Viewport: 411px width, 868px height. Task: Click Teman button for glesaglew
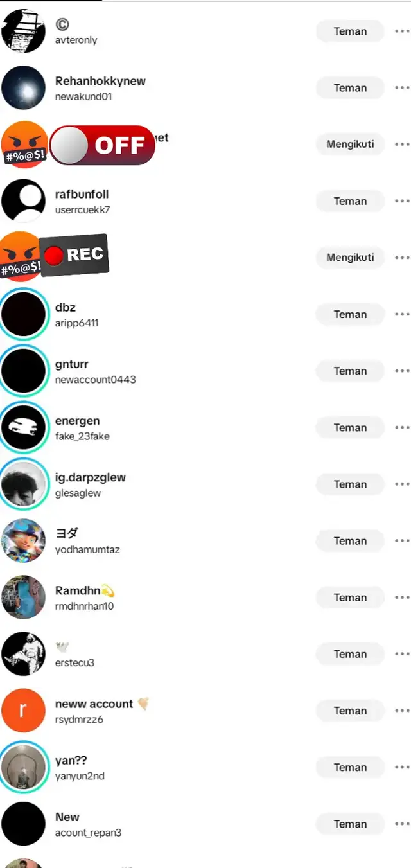350,484
